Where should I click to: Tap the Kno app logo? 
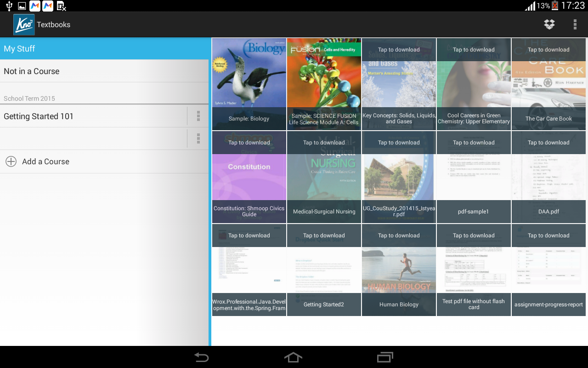pyautogui.click(x=24, y=24)
